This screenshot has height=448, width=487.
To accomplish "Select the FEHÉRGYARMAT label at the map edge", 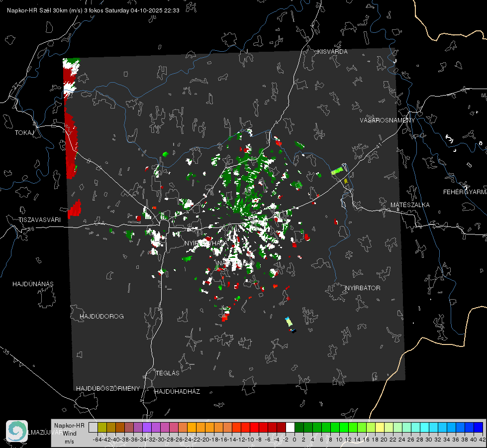I will [465, 192].
